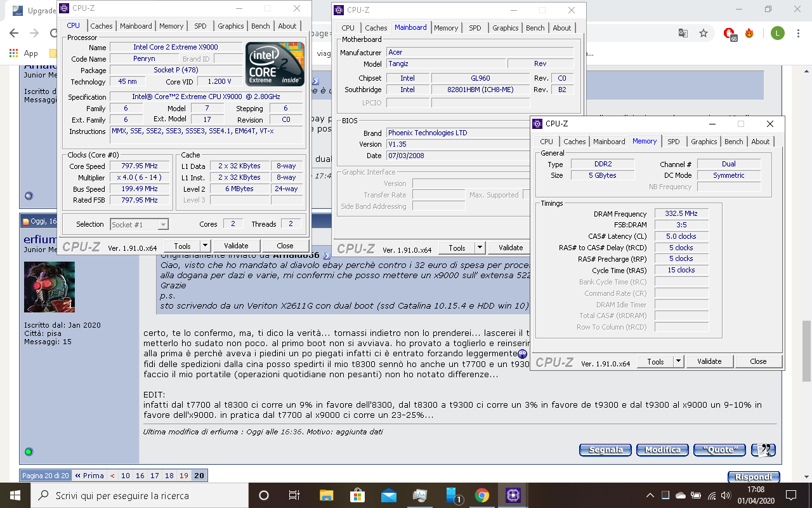The width and height of the screenshot is (812, 508).
Task: Click Modifica to edit the post
Action: (662, 450)
